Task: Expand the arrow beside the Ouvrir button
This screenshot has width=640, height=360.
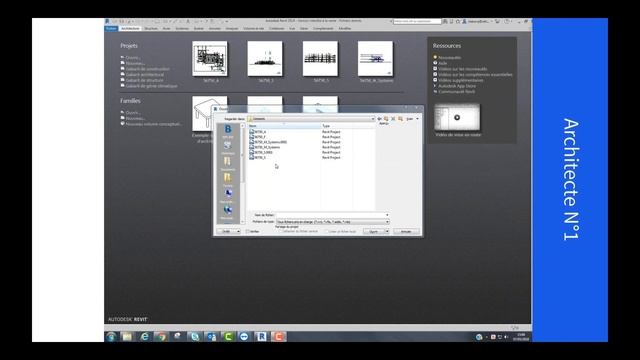Action: [x=387, y=231]
